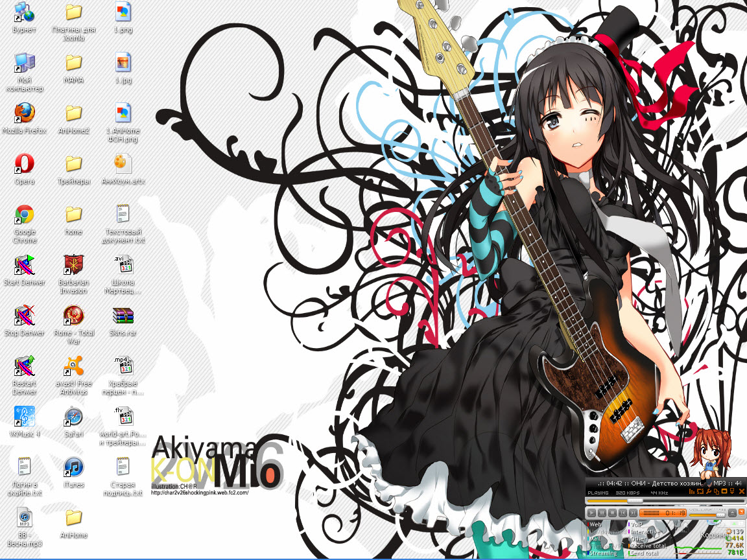
Task: Stop playback in the audio player
Action: (612, 513)
